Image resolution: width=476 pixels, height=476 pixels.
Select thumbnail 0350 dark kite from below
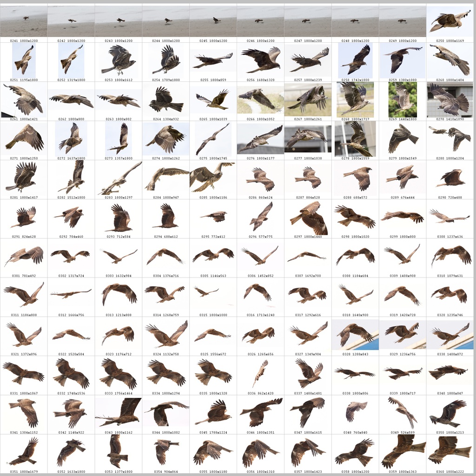[x=450, y=413]
